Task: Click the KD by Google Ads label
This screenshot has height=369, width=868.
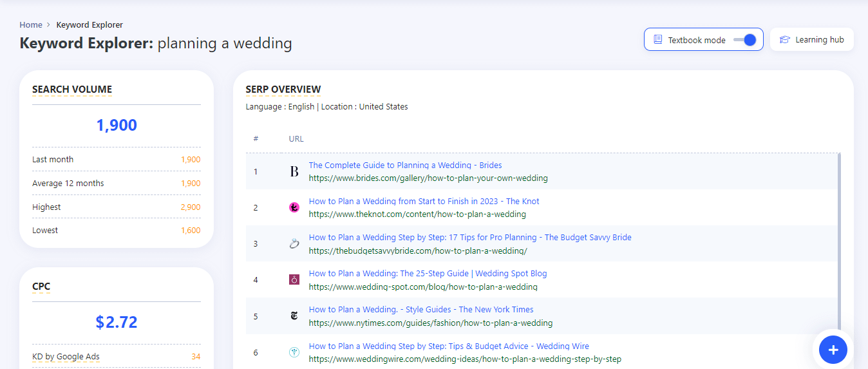Action: click(66, 357)
